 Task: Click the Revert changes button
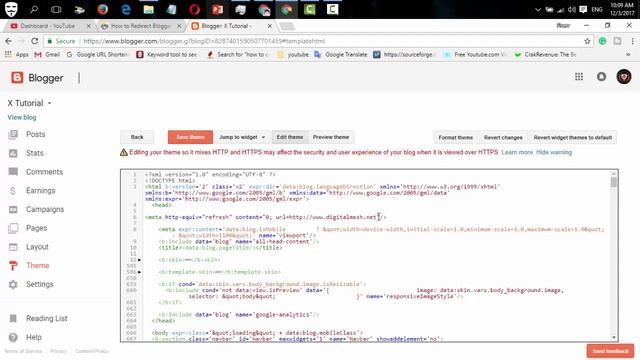503,138
